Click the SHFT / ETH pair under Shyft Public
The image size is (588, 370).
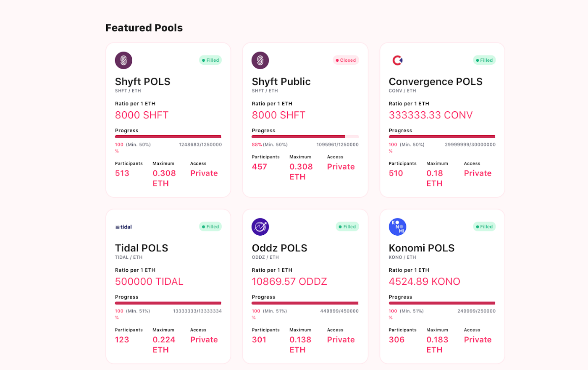coord(265,91)
